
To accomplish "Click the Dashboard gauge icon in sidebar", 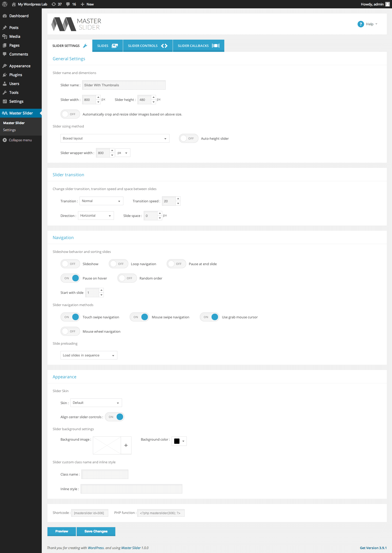I will 5,16.
